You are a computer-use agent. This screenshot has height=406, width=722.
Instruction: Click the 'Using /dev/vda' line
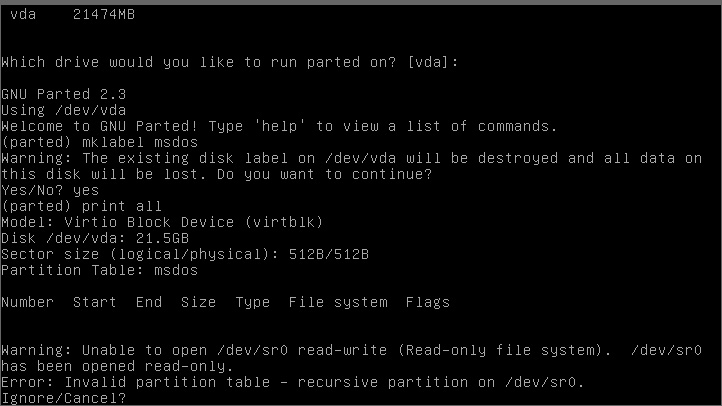click(x=64, y=110)
